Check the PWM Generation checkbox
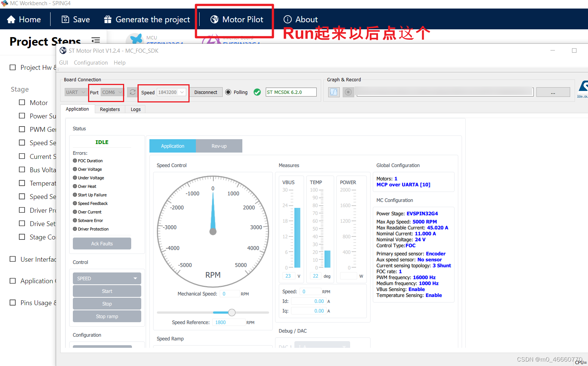This screenshot has height=366, width=588. coord(22,129)
